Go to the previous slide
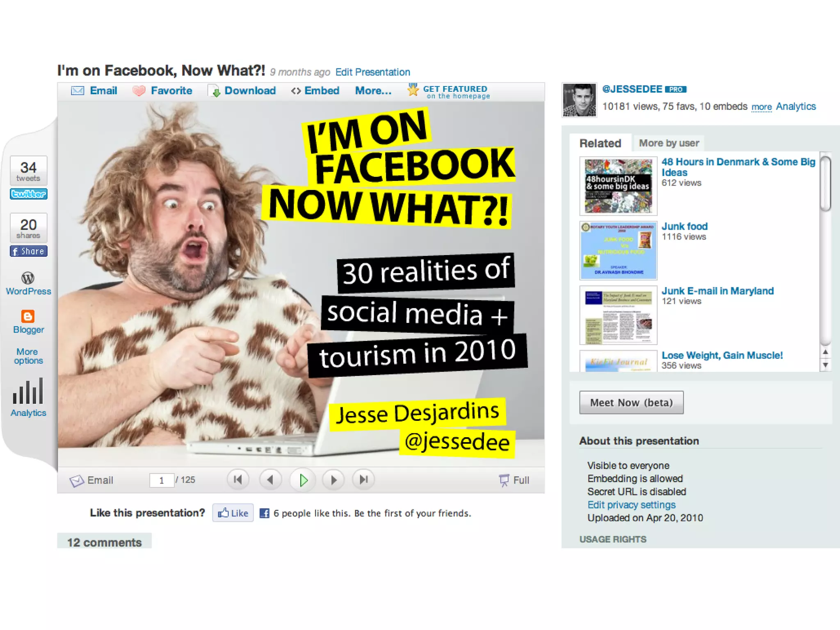This screenshot has width=840, height=630. [270, 479]
